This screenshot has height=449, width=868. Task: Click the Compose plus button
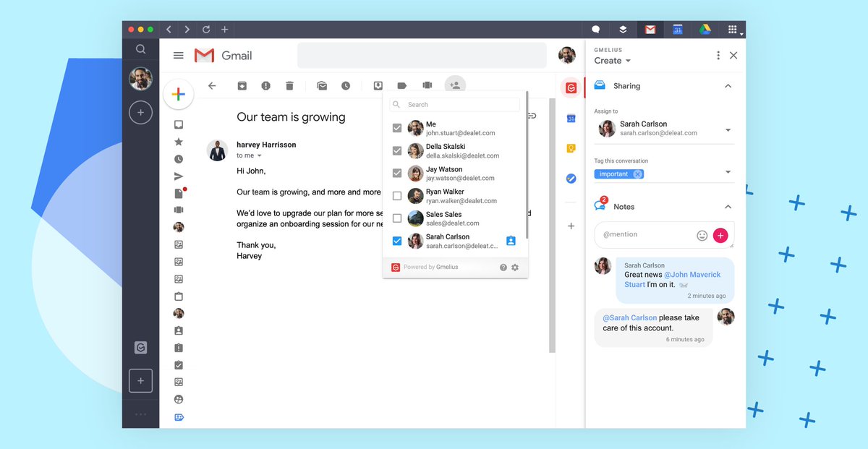(178, 95)
